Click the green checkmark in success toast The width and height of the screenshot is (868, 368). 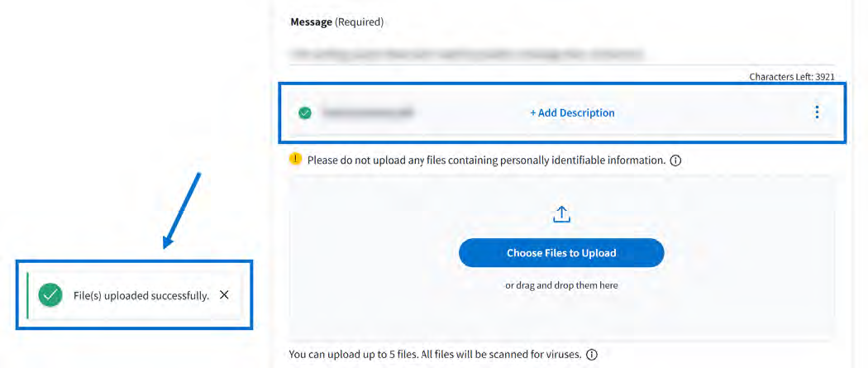pyautogui.click(x=52, y=295)
